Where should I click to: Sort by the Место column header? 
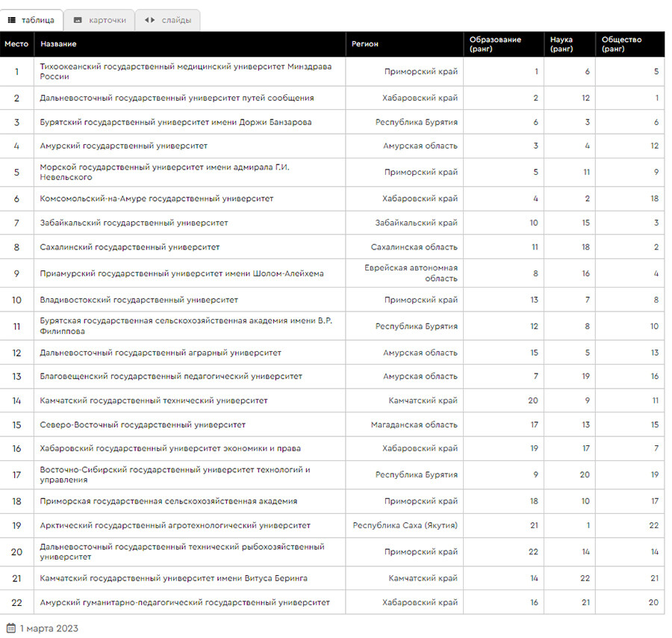(x=16, y=44)
